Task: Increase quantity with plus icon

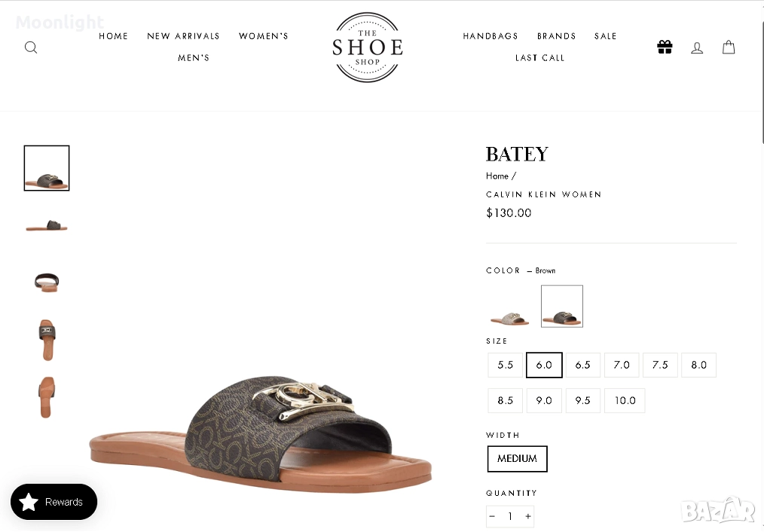Action: pyautogui.click(x=528, y=516)
